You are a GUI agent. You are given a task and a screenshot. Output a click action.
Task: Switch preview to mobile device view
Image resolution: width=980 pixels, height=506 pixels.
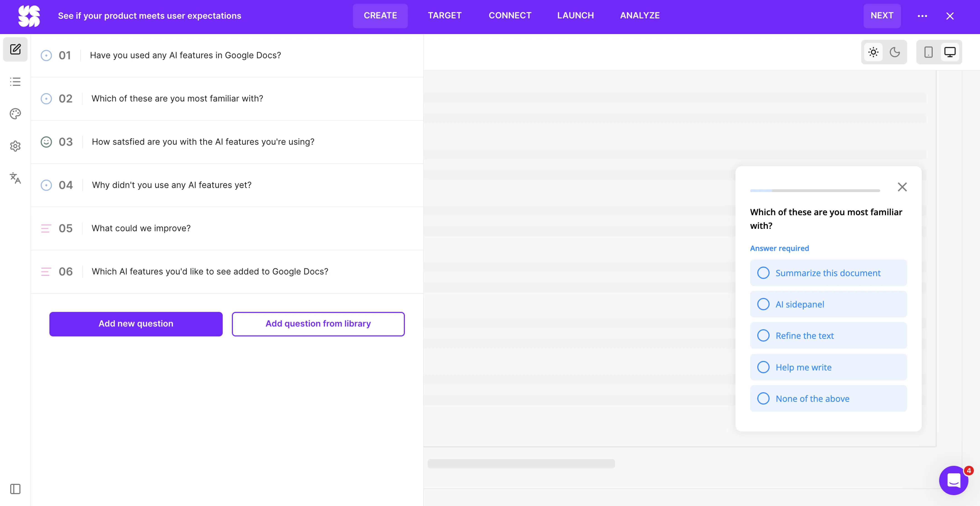click(929, 52)
